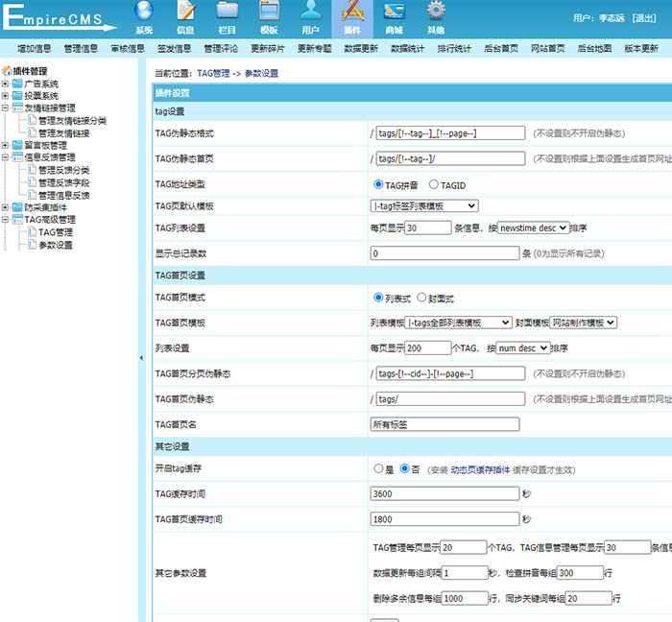672x622 pixels.
Task: Click the 管理反馈字段 page icon
Action: [x=32, y=182]
